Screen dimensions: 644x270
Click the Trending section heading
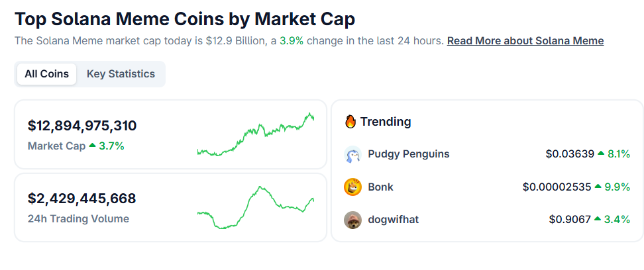386,122
